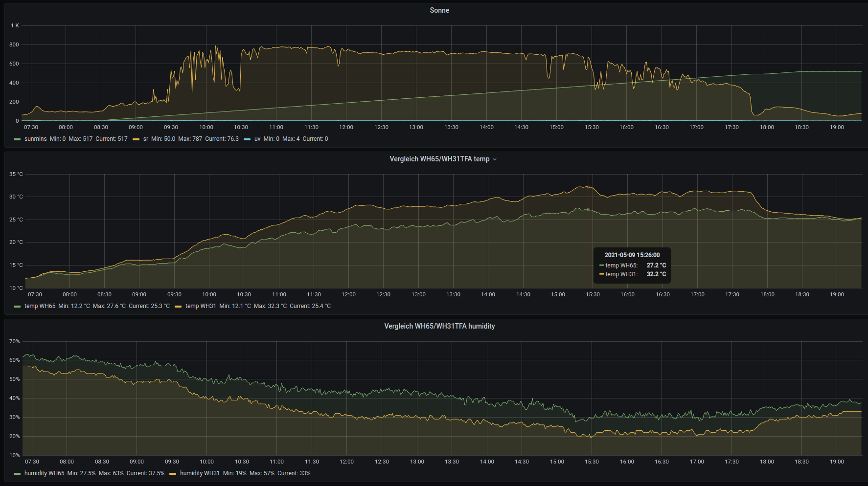Show only the temp WH31 series
The image size is (868, 486).
200,306
